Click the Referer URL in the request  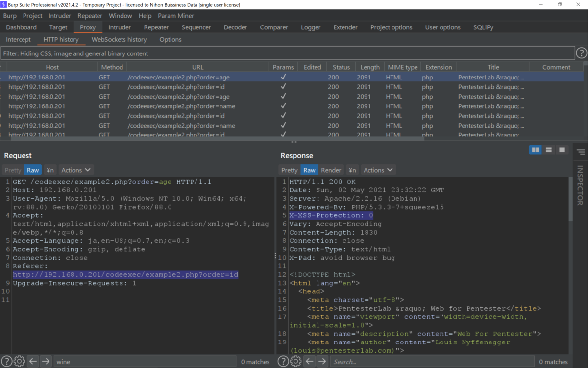point(125,274)
